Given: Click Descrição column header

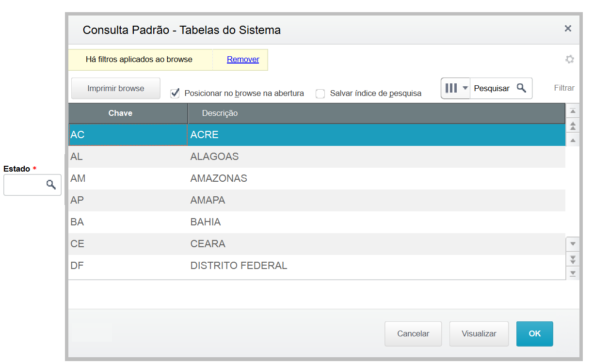Looking at the screenshot, I should point(220,113).
